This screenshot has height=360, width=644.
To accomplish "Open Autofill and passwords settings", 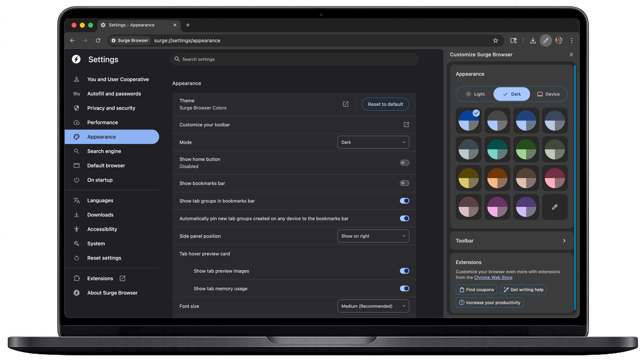I will pos(112,94).
